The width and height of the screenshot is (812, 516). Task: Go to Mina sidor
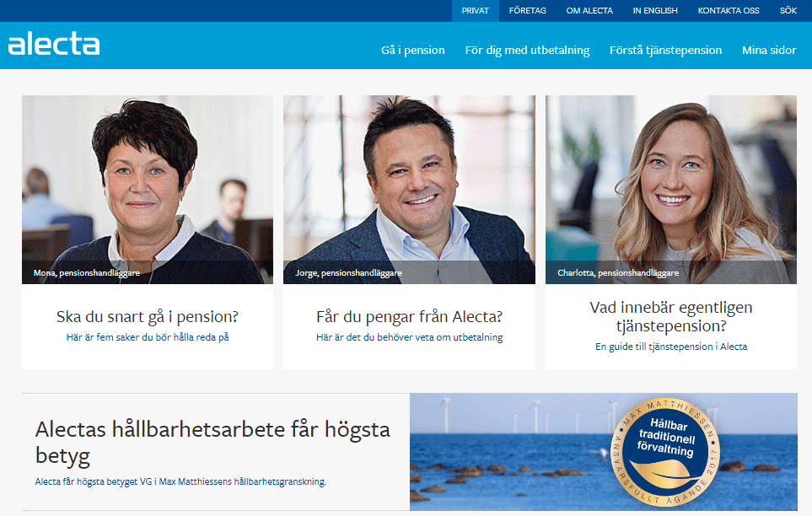[x=769, y=51]
